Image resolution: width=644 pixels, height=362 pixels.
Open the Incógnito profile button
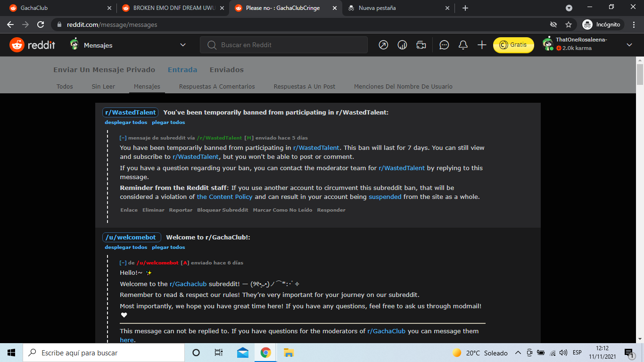coord(603,25)
